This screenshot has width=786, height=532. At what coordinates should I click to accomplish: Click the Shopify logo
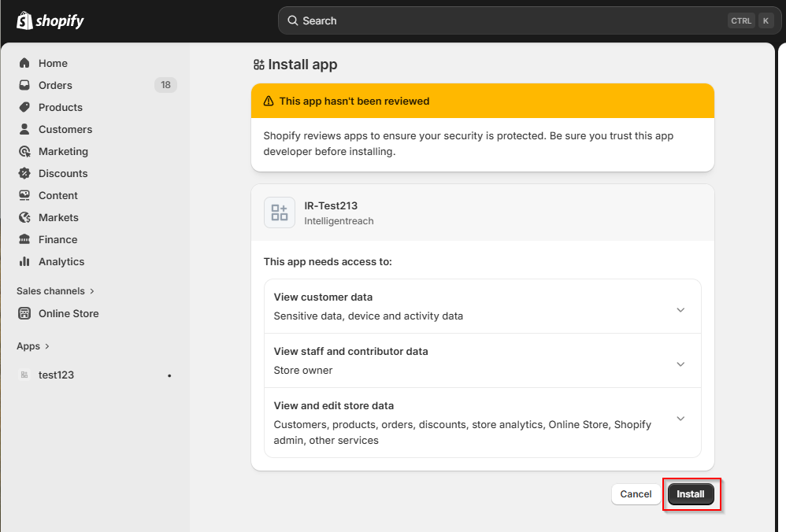point(50,20)
